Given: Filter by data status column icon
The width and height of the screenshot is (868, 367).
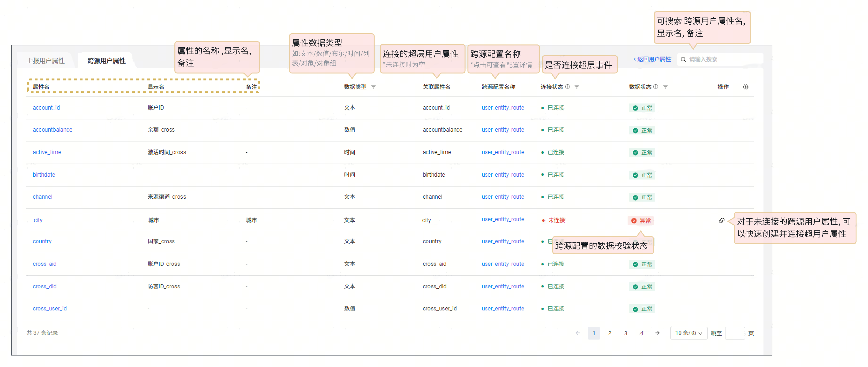Looking at the screenshot, I should click(666, 87).
